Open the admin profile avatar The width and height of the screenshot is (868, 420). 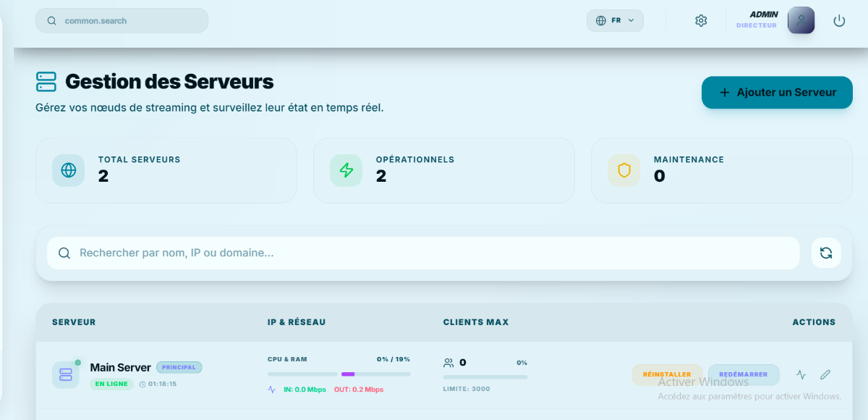[801, 20]
